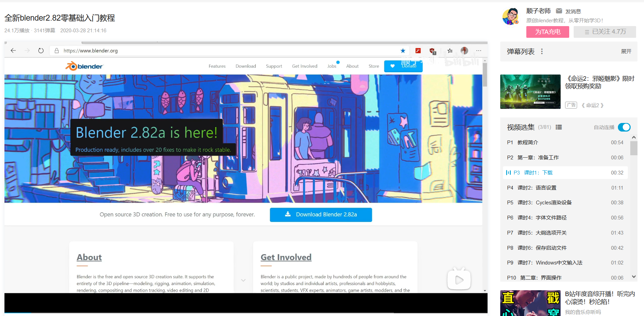
Task: Open 命运2 ad thumbnail
Action: pos(530,92)
